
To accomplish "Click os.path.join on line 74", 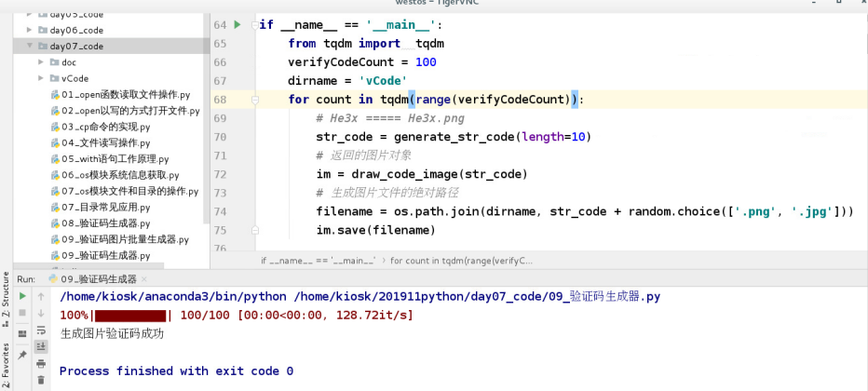I will tap(433, 211).
